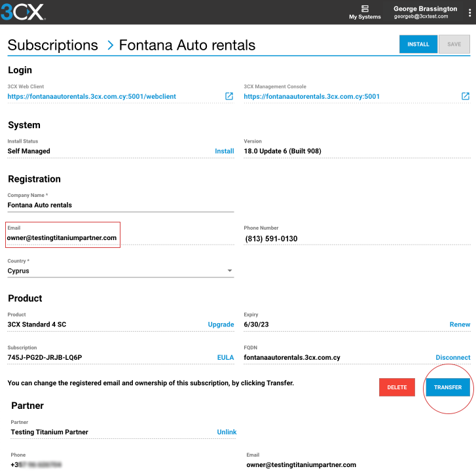
Task: Select subscription key 745J-PG2D-JRJB-LQ6P
Action: (x=45, y=358)
